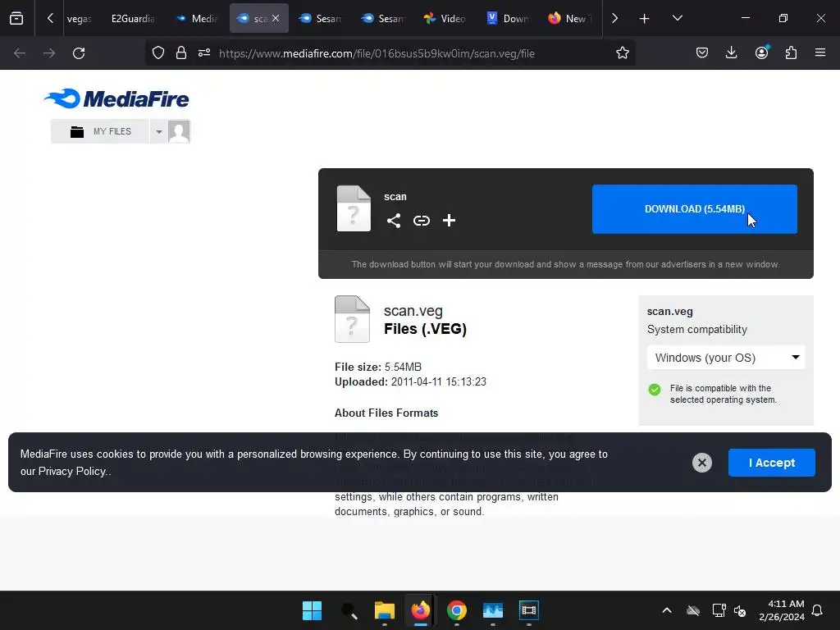Open Firefox View icon at top-left
The image size is (840, 630).
click(x=16, y=19)
